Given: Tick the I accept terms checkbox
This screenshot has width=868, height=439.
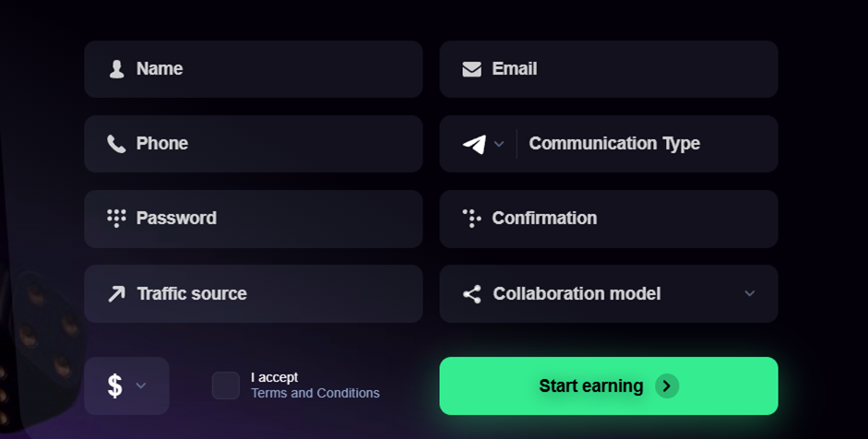Looking at the screenshot, I should [x=225, y=386].
